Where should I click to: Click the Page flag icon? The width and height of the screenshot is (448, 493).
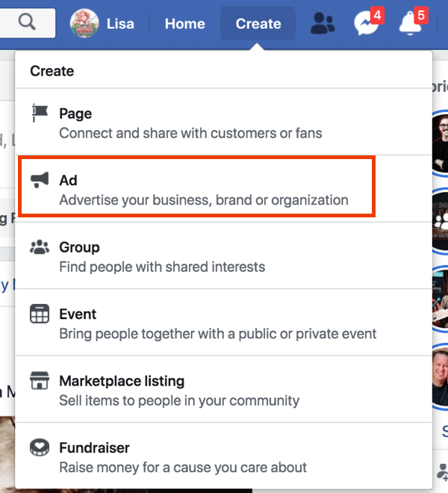click(40, 114)
